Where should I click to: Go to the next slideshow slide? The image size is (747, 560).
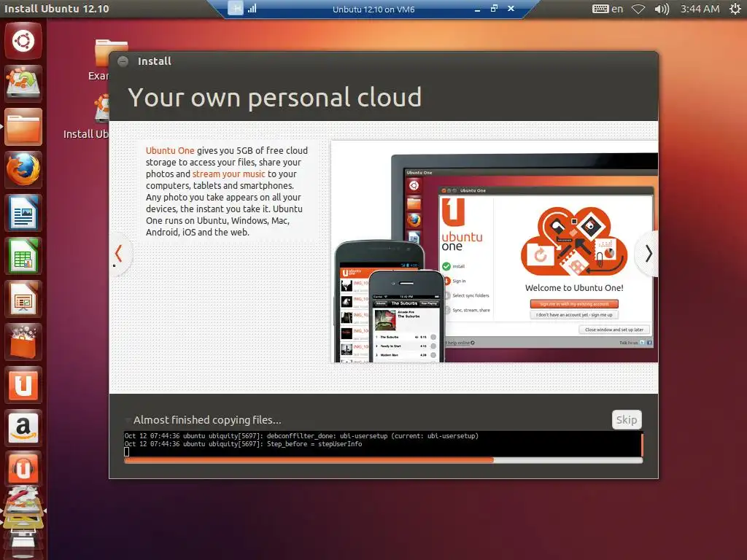pos(648,254)
